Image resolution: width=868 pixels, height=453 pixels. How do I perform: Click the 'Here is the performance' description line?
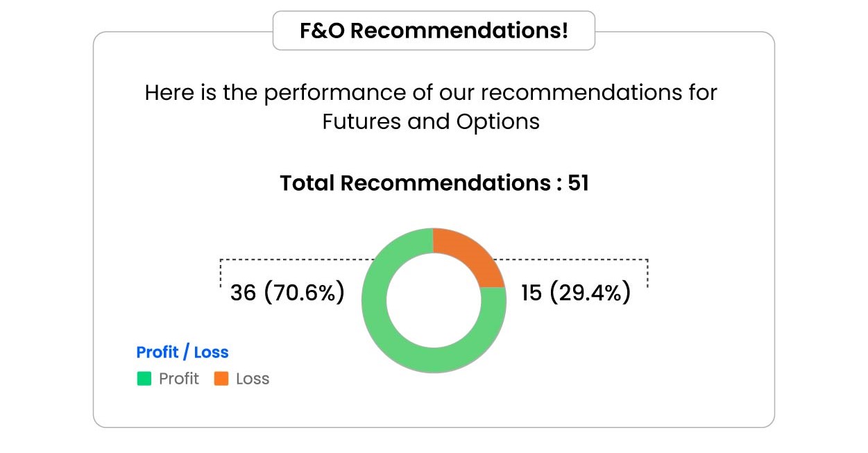tap(431, 92)
